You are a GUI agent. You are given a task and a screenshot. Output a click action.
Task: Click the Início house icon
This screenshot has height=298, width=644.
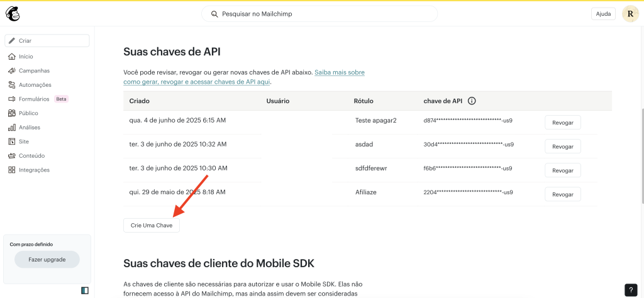[12, 57]
